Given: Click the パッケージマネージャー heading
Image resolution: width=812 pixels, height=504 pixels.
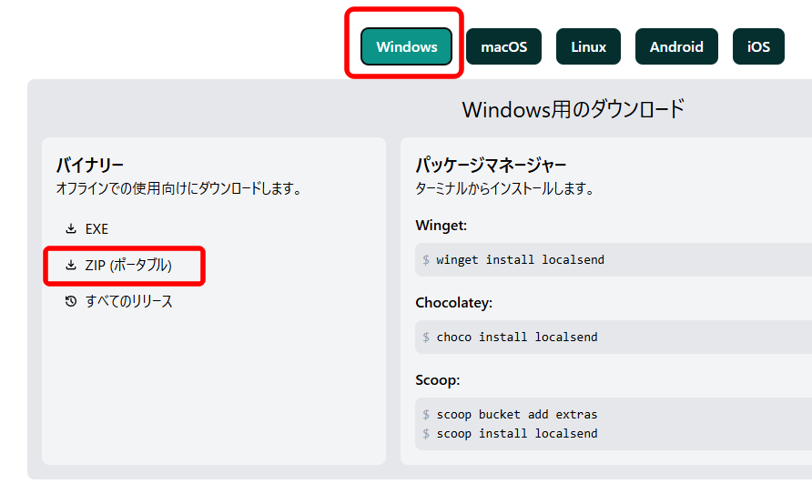Looking at the screenshot, I should click(x=491, y=166).
